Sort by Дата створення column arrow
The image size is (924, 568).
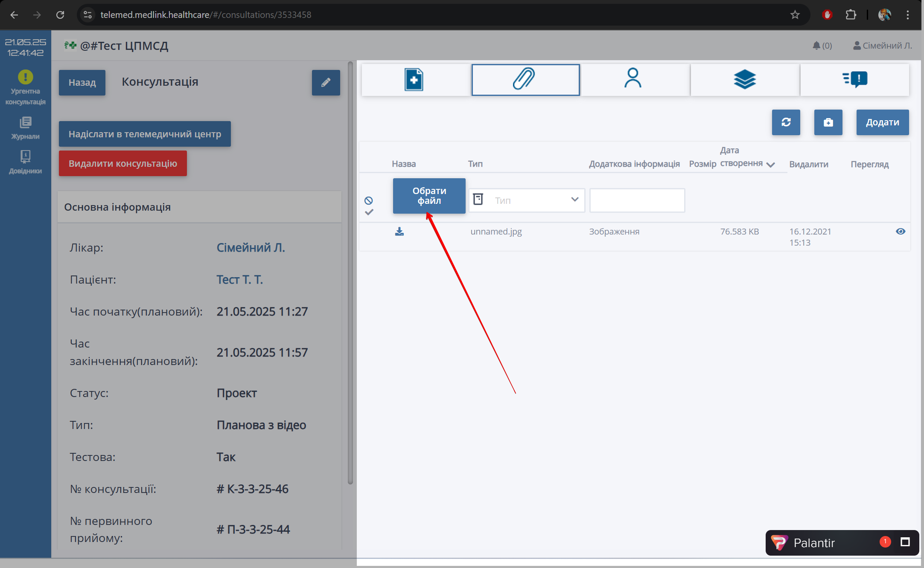pos(770,165)
